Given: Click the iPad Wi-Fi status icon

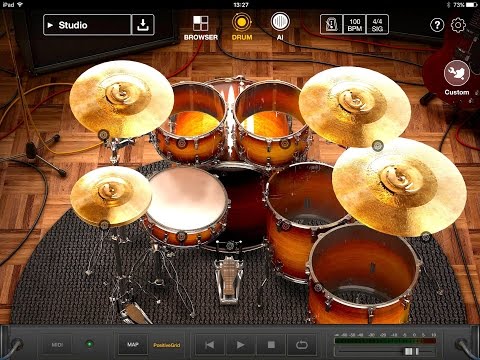Looking at the screenshot, I should [x=20, y=5].
